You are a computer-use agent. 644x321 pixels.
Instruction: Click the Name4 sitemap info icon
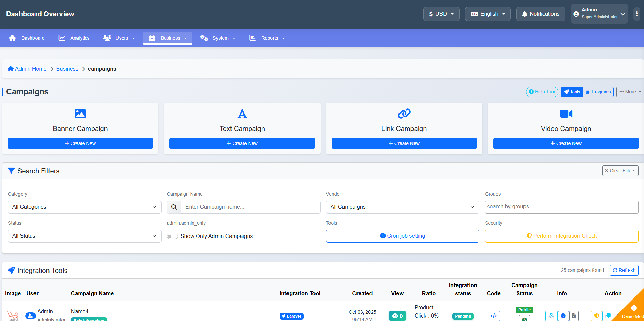coord(551,316)
